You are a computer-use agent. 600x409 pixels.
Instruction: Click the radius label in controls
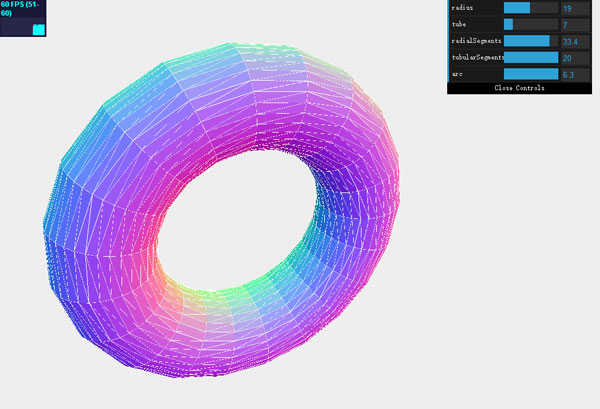click(x=462, y=8)
